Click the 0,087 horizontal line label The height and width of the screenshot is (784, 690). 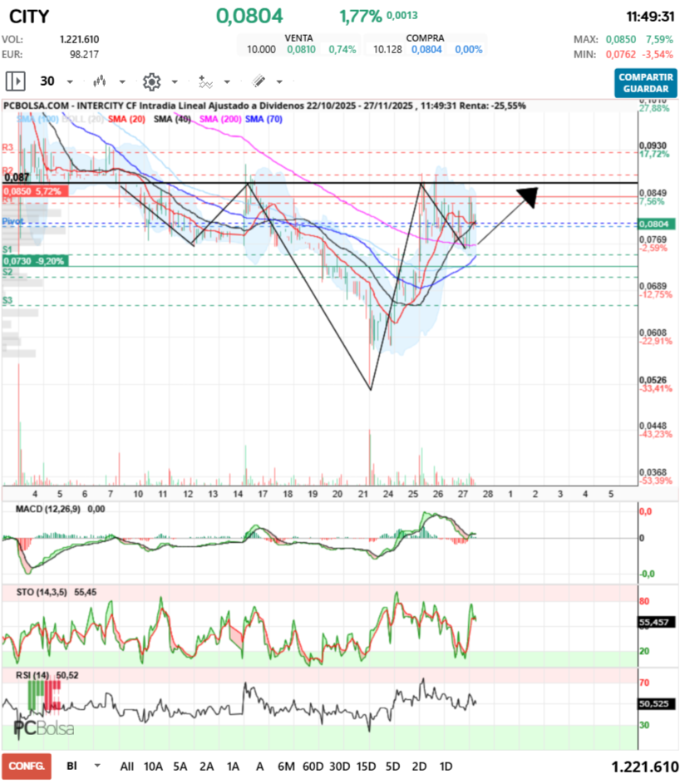(x=17, y=177)
